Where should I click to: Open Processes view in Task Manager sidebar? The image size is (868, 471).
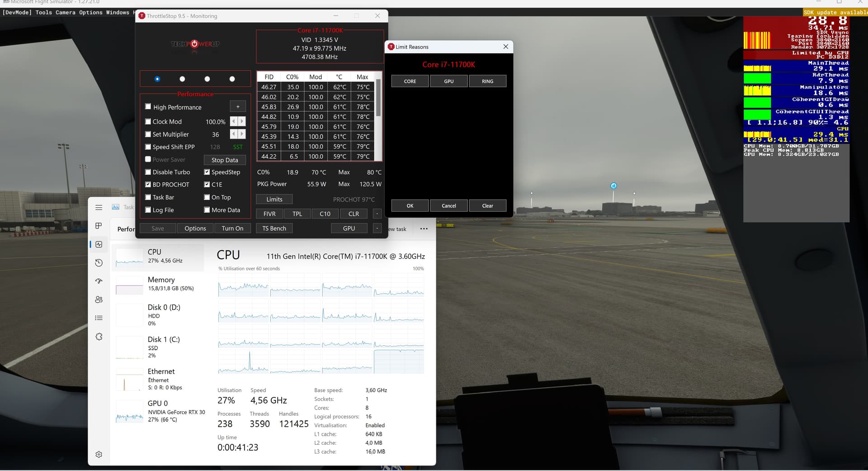[99, 226]
